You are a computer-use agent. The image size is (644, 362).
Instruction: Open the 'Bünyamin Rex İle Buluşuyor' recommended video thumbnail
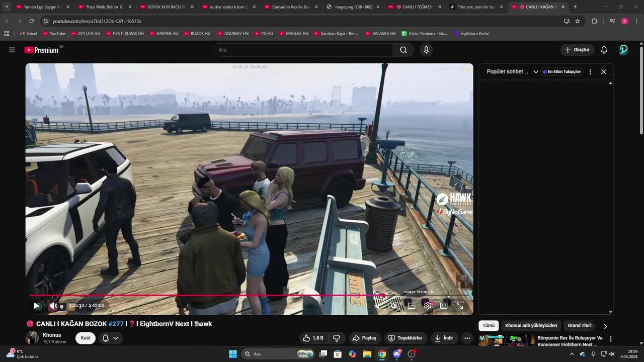click(x=506, y=340)
